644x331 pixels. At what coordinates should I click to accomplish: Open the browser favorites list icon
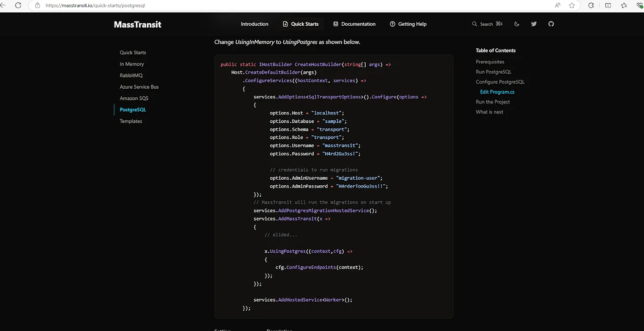point(624,6)
